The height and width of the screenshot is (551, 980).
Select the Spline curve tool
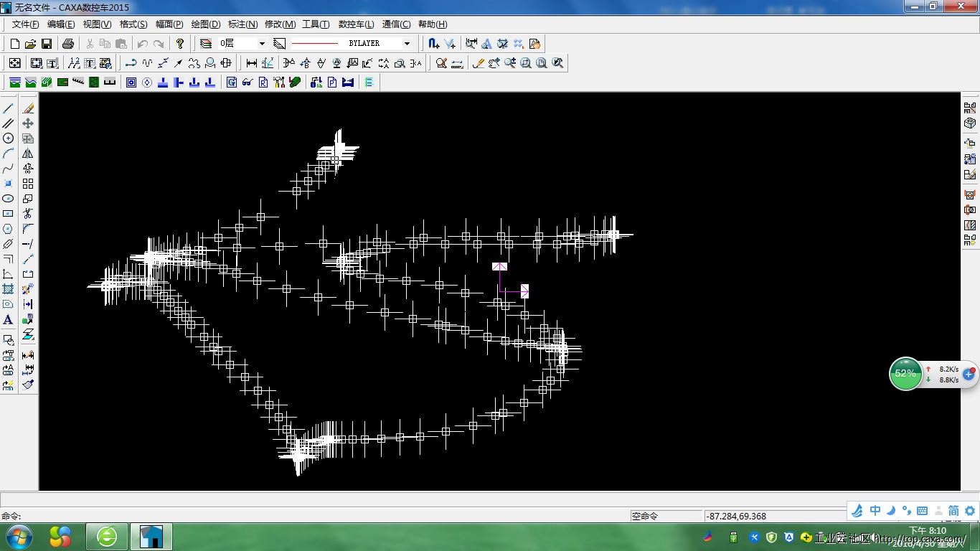(x=9, y=169)
